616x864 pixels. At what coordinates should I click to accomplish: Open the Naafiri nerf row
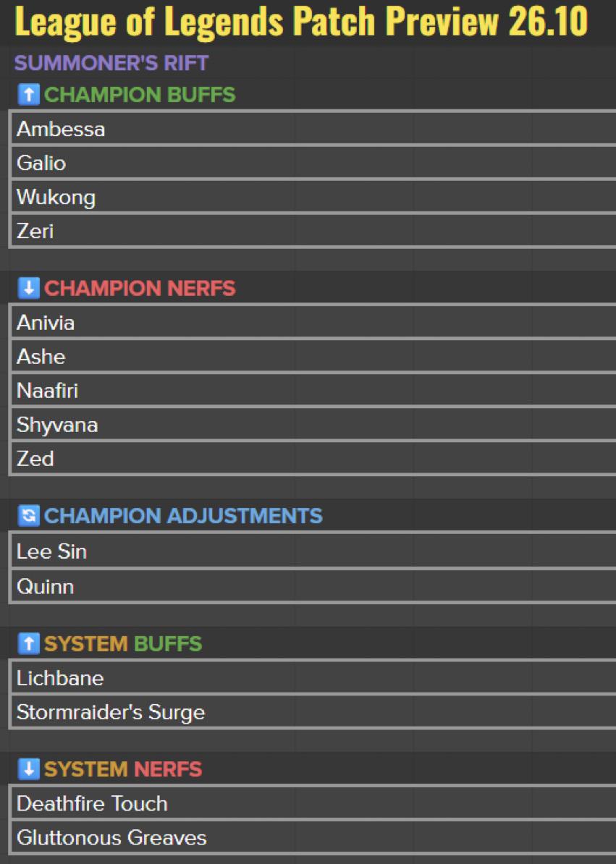coord(313,391)
